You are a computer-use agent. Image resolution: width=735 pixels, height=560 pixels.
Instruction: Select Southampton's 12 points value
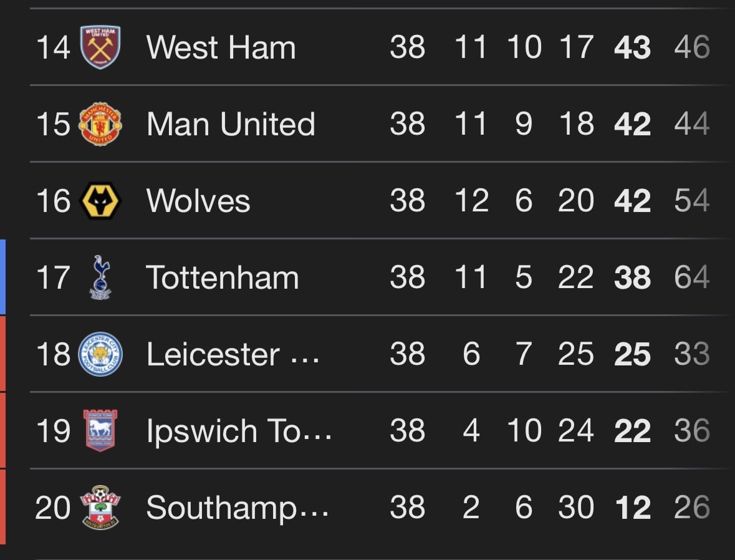[x=633, y=508]
